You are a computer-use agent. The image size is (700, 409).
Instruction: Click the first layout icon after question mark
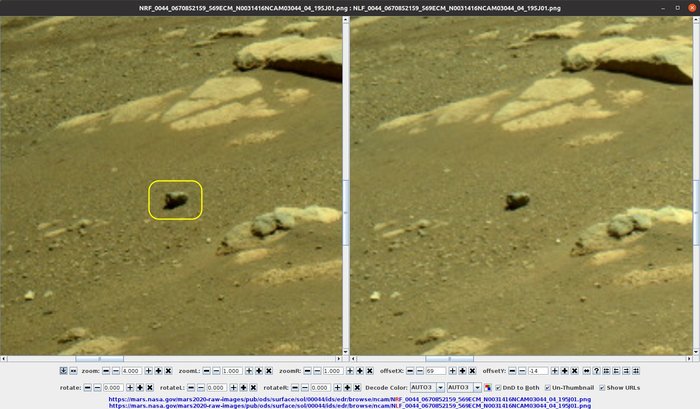[606, 371]
